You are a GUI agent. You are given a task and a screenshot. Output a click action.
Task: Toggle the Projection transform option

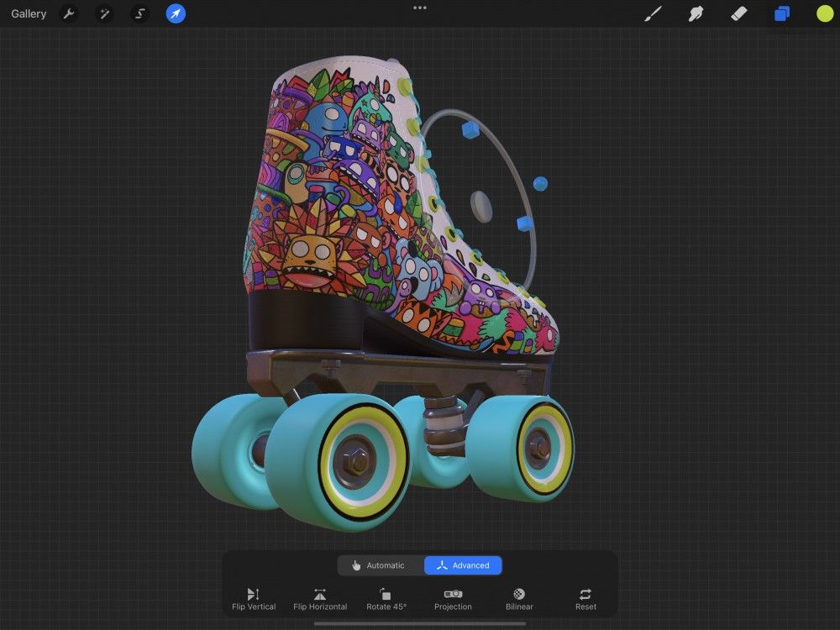(453, 598)
